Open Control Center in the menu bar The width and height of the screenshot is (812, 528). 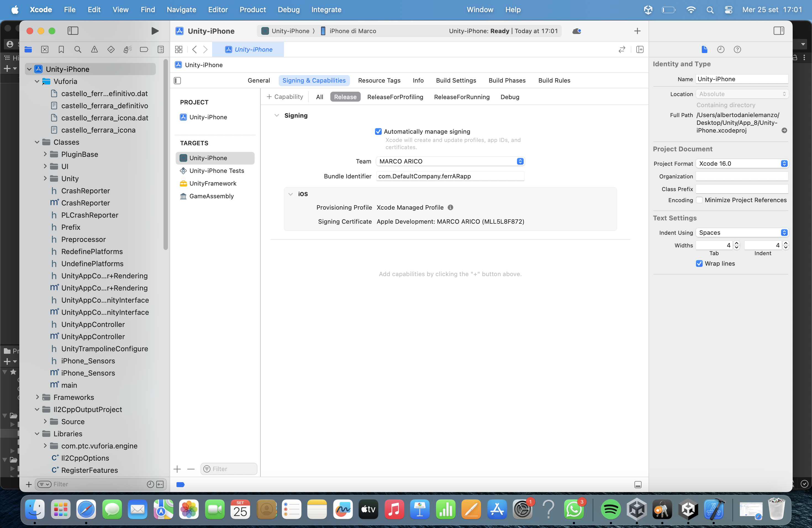pyautogui.click(x=728, y=10)
